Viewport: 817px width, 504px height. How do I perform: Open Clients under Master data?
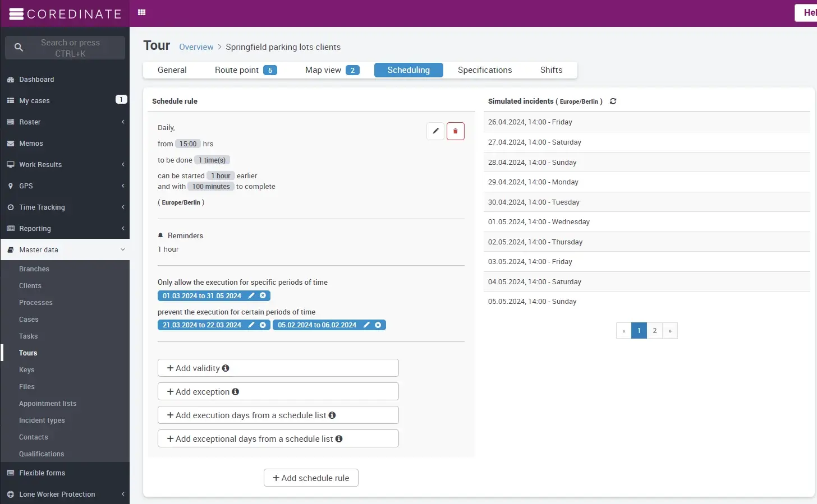[x=30, y=286]
